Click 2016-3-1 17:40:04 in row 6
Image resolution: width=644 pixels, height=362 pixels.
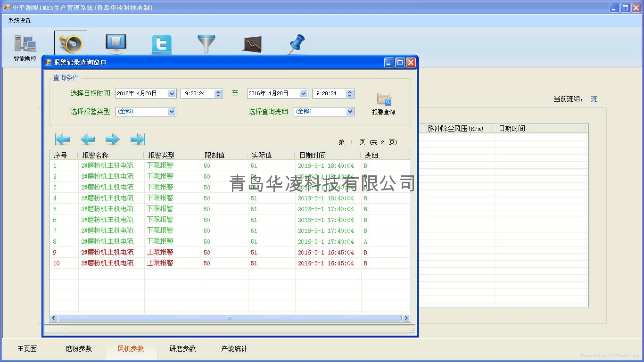[x=326, y=220]
